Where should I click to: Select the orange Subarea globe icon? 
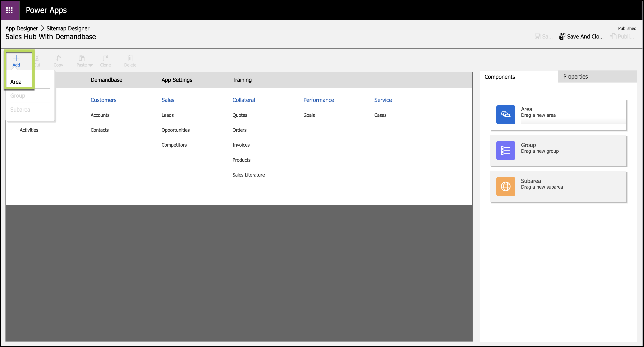pyautogui.click(x=505, y=186)
